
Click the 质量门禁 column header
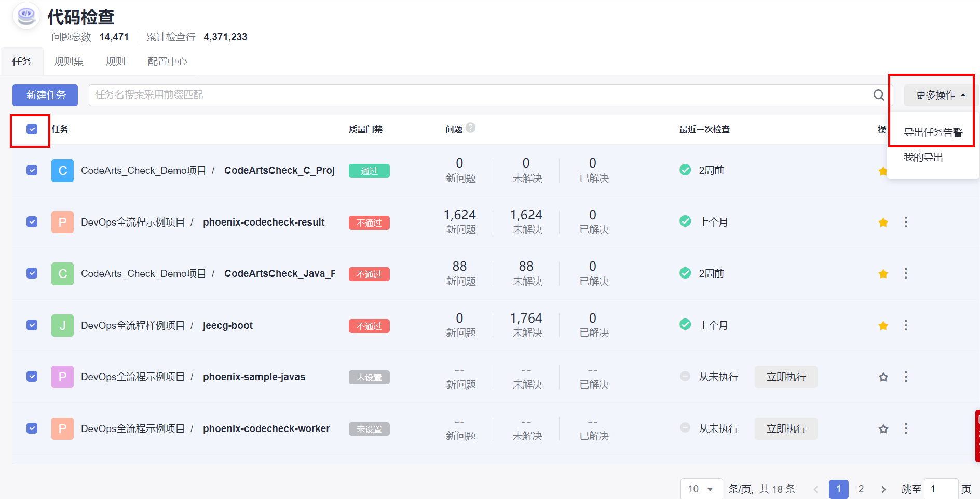click(365, 129)
